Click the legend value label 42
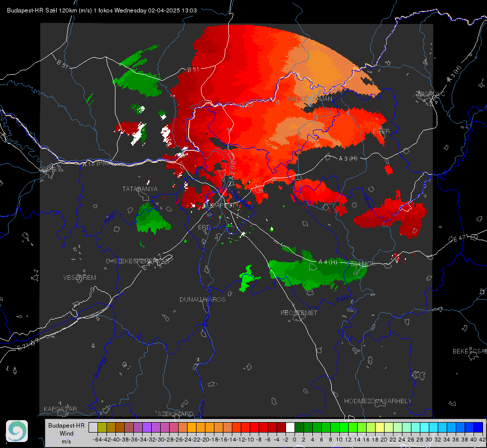 [482, 440]
